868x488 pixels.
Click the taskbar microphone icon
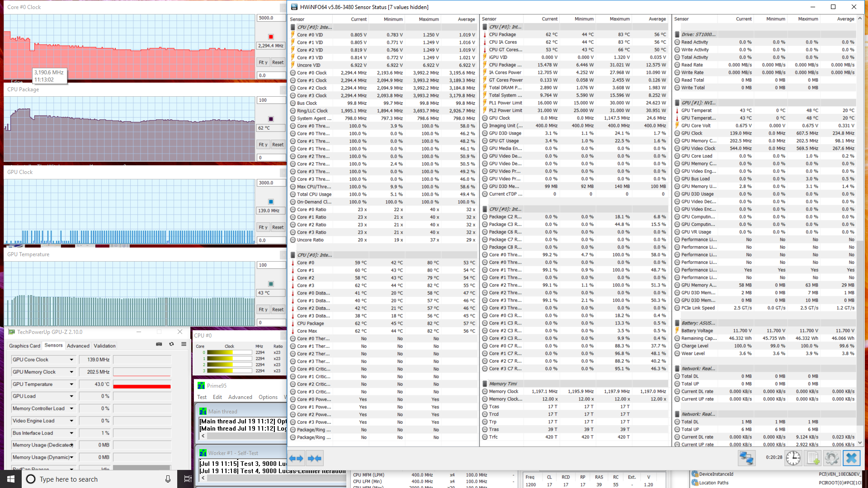click(x=168, y=479)
